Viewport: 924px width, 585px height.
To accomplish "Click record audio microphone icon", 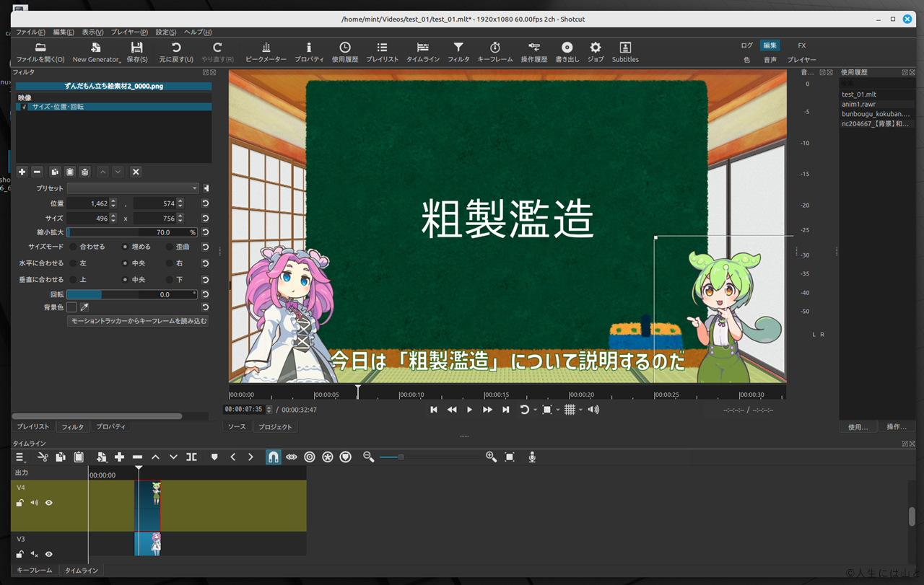I will [x=532, y=457].
